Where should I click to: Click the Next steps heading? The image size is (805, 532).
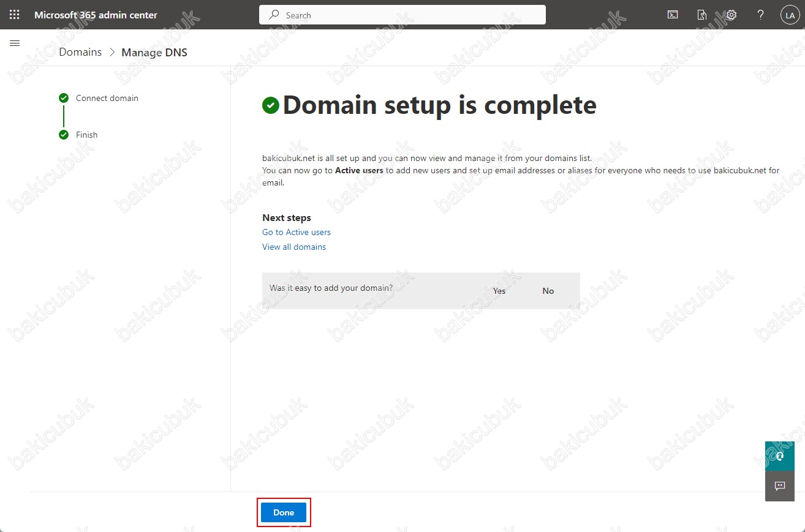[287, 217]
